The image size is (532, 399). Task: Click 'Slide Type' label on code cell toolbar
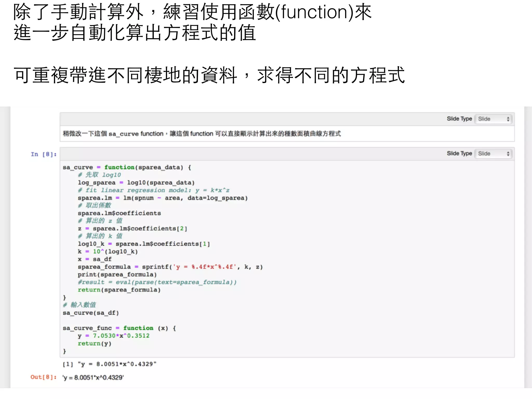pyautogui.click(x=459, y=154)
